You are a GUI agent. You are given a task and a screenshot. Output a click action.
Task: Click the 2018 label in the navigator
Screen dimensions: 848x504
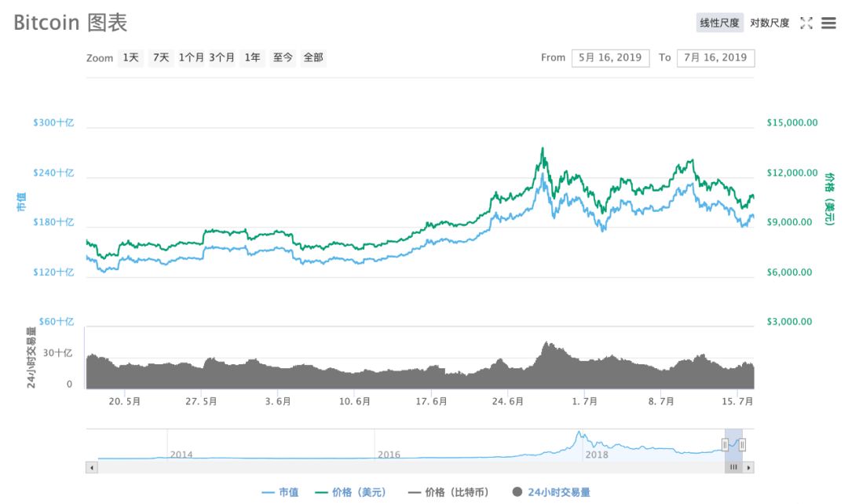click(x=597, y=455)
